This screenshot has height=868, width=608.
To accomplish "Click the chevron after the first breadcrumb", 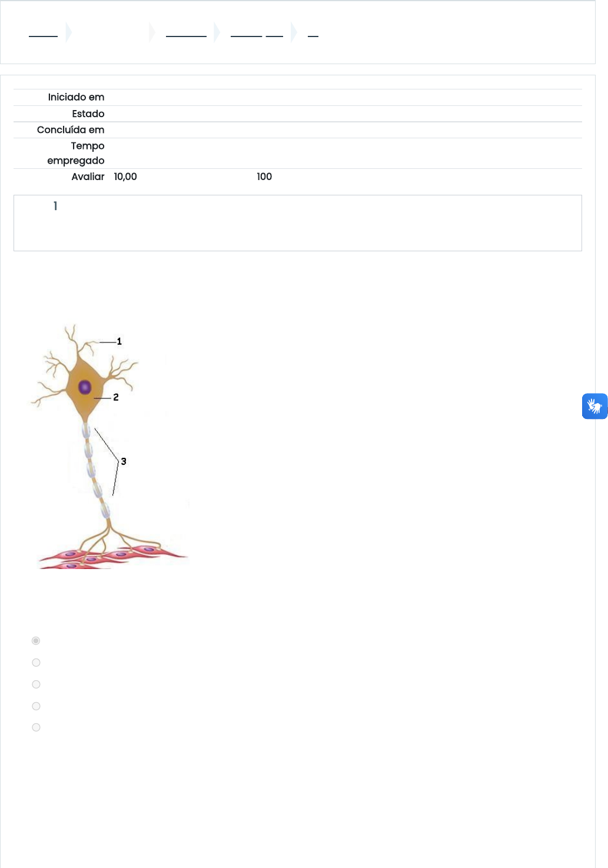I will pos(69,32).
